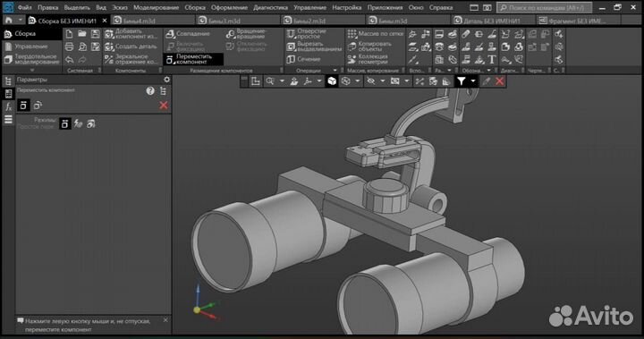Enable collision control mode in Режимы row
This screenshot has width=644, height=339.
pyautogui.click(x=78, y=123)
